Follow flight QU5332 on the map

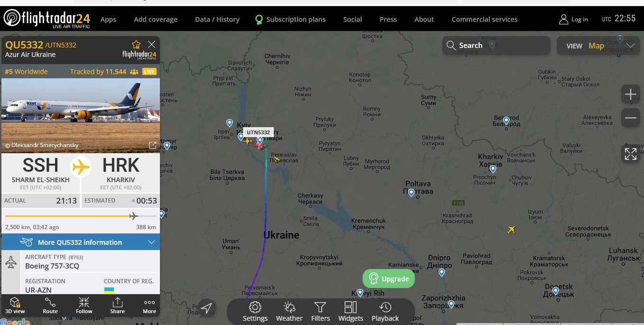pyautogui.click(x=84, y=306)
